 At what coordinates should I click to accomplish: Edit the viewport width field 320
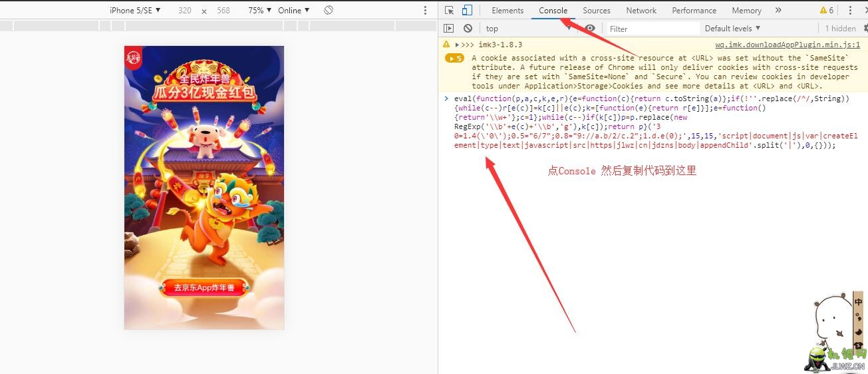pos(184,11)
